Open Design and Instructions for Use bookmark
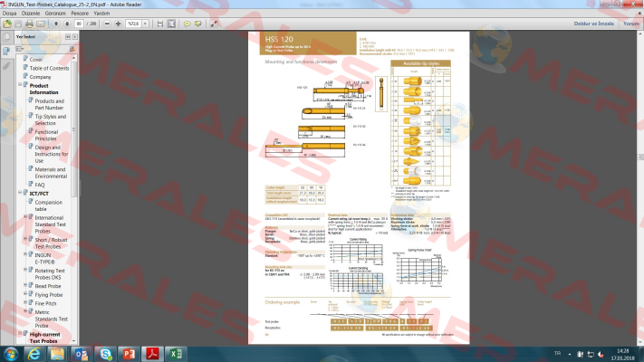Viewport: 644px width, 362px height. [52, 154]
